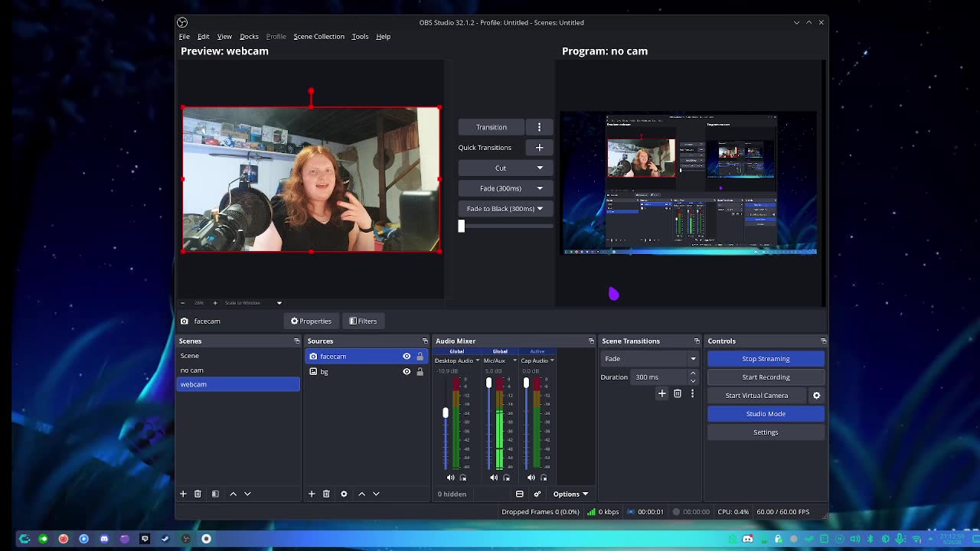Expand the Desktop Audio channel dropdown arrow
Screen dimensions: 980x551
click(x=477, y=360)
